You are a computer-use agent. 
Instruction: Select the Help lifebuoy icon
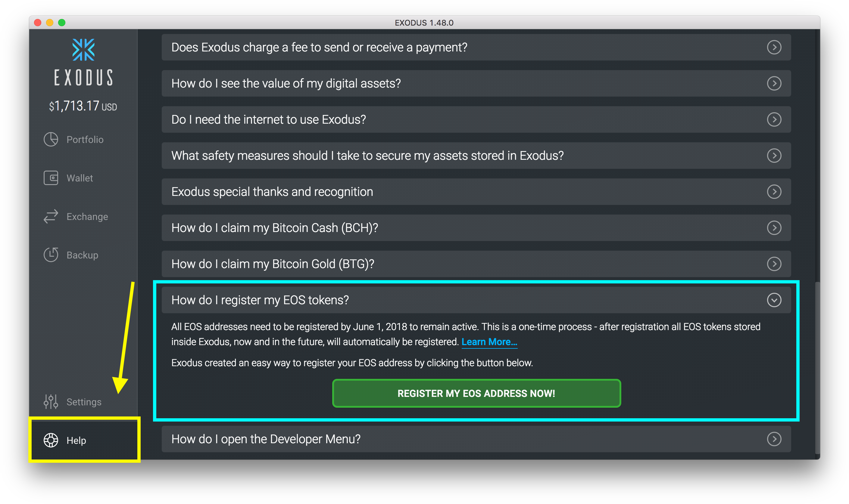(51, 440)
